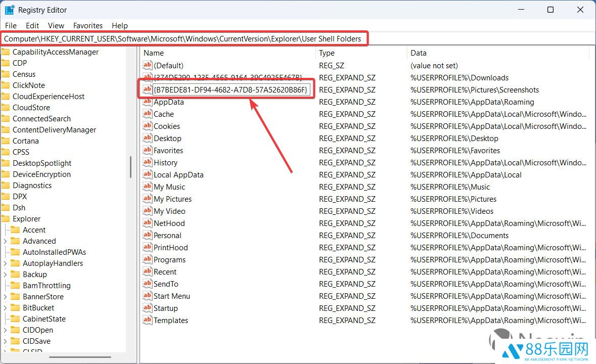The width and height of the screenshot is (596, 364).
Task: Click the CloudStore folder icon in tree
Action: [x=6, y=108]
